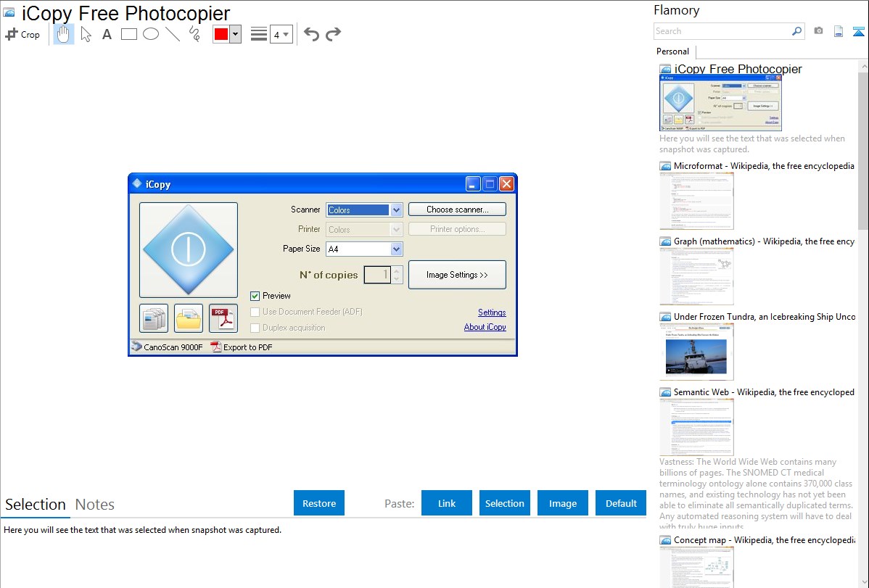
Task: Open Under Frozen Tundra snapshot thumbnail
Action: [696, 352]
